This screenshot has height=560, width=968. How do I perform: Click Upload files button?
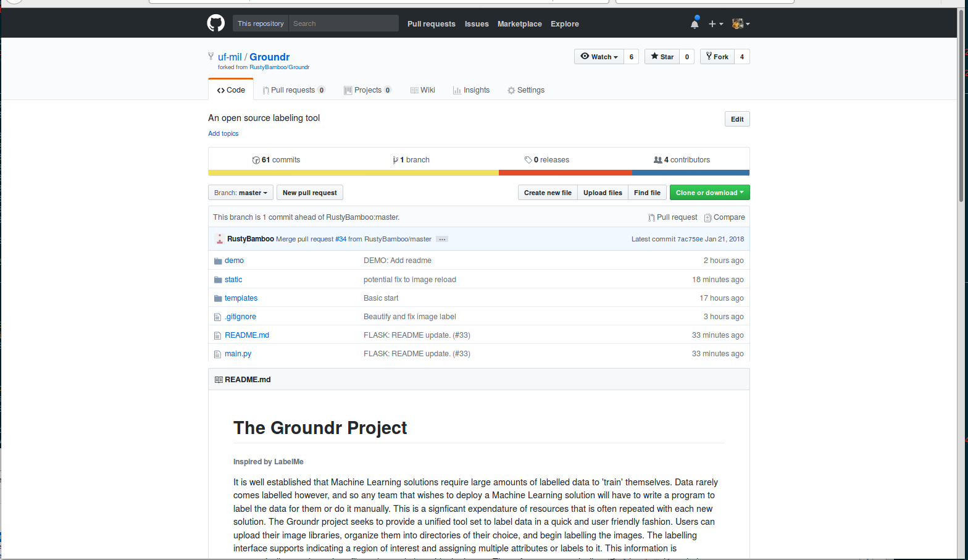tap(603, 193)
